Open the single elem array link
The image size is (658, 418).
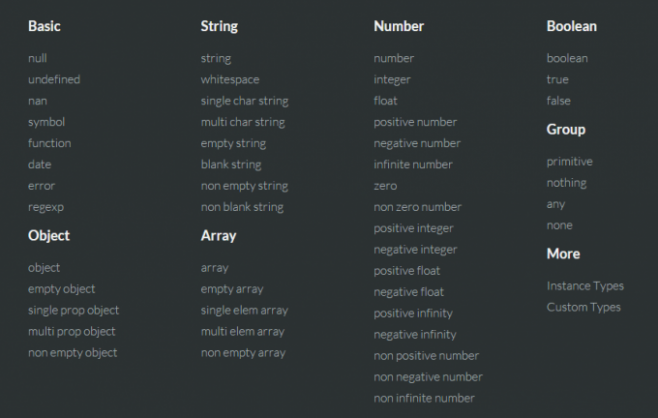tap(245, 310)
